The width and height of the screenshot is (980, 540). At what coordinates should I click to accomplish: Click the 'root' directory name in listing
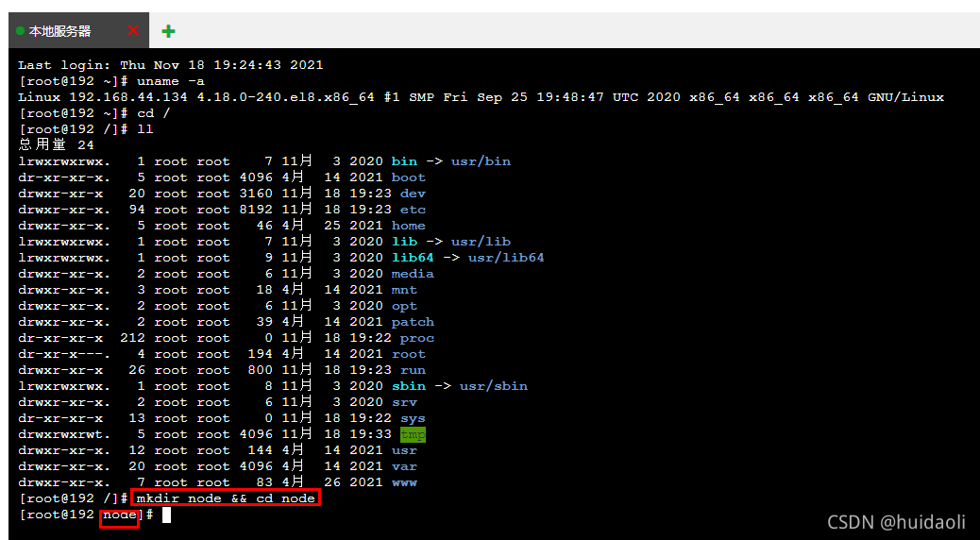click(x=409, y=354)
